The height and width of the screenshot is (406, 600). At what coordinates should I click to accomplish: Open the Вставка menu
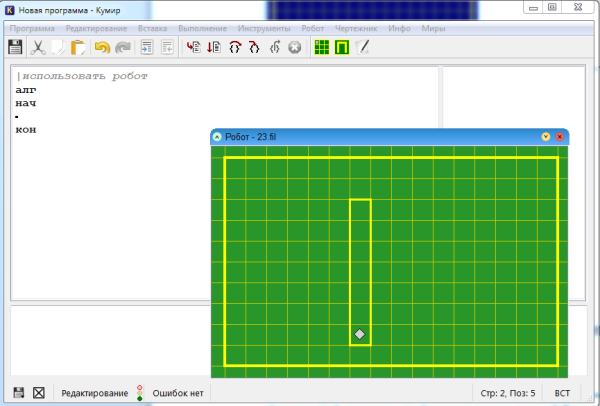(x=153, y=28)
